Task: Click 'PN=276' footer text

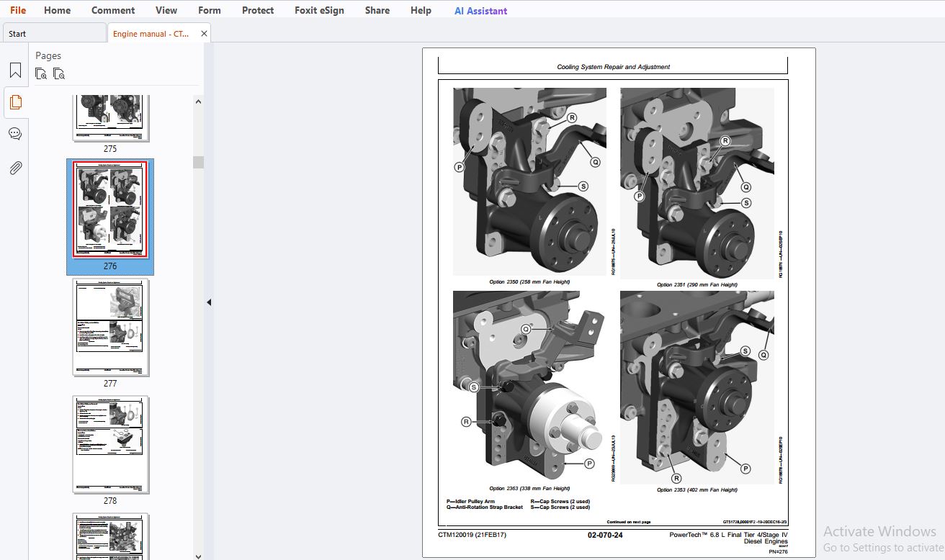Action: pos(778,551)
